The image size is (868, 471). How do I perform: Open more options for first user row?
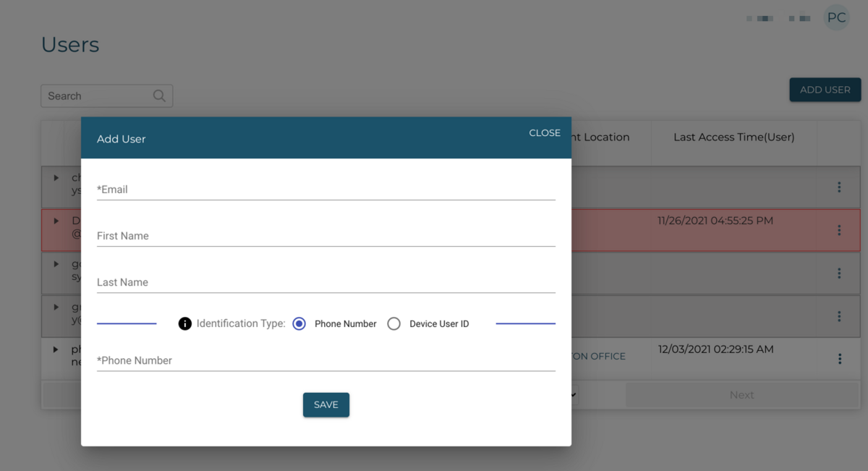click(x=839, y=187)
